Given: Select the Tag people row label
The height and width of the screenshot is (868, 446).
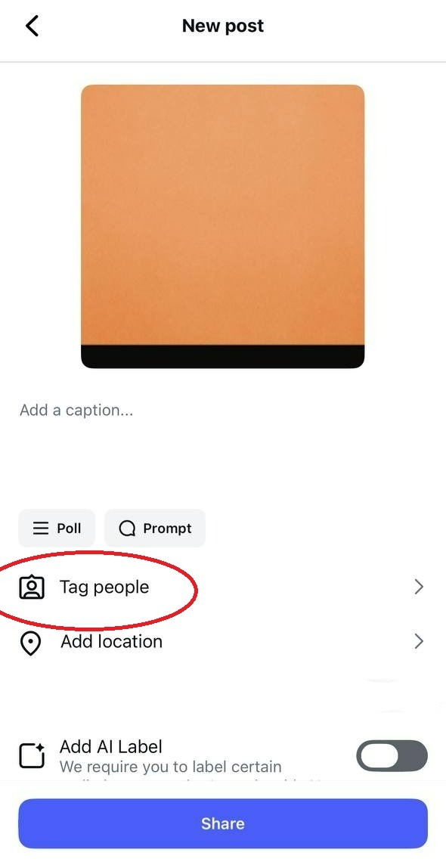Looking at the screenshot, I should point(104,587).
